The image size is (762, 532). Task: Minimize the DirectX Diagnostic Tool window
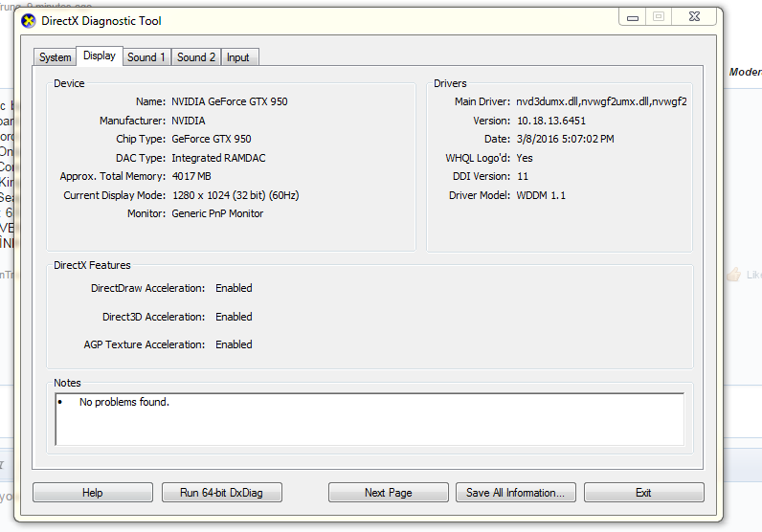(x=632, y=17)
